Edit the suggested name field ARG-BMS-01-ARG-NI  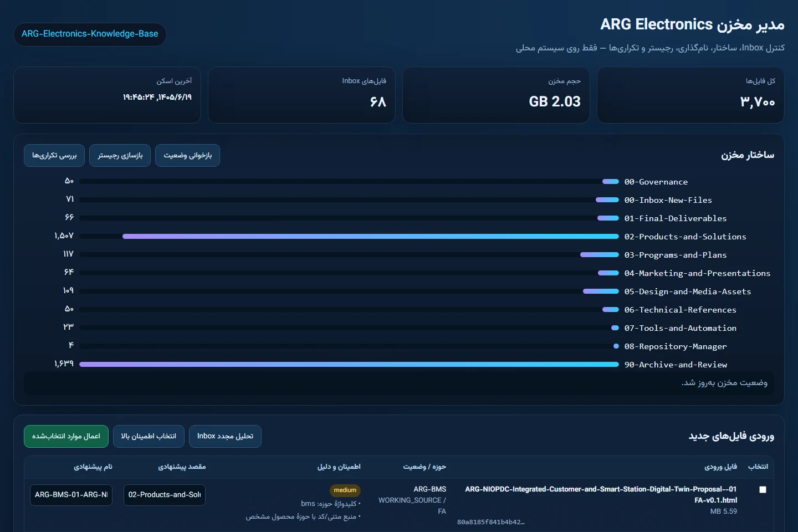point(71,495)
